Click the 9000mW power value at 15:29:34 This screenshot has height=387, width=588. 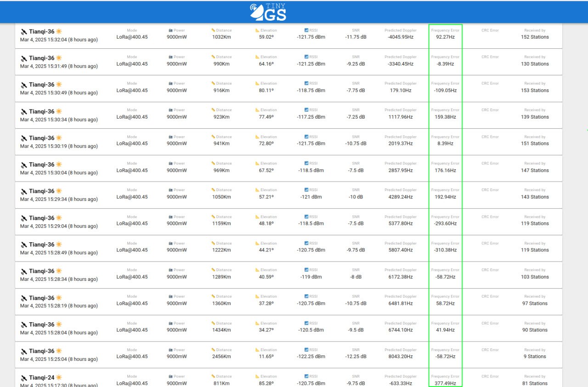point(177,197)
